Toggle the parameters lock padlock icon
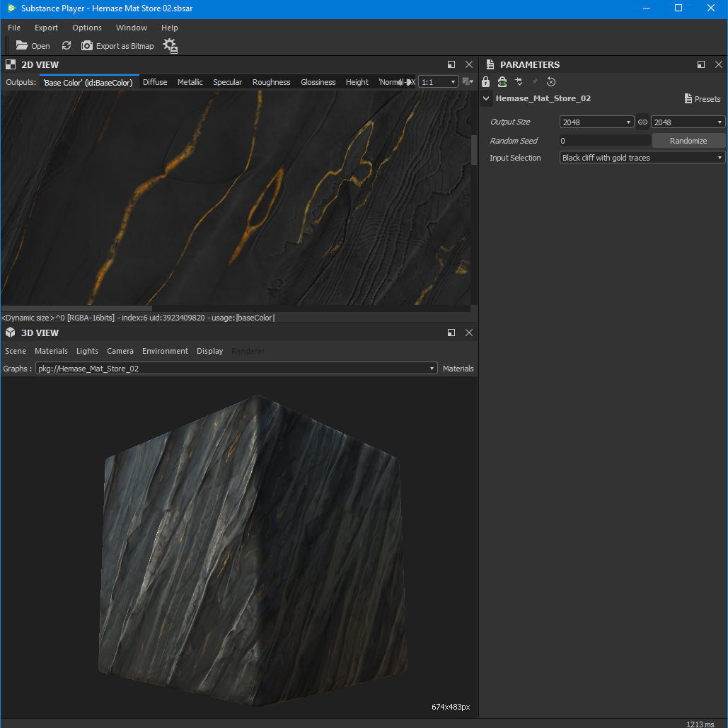728x728 pixels. (x=485, y=82)
